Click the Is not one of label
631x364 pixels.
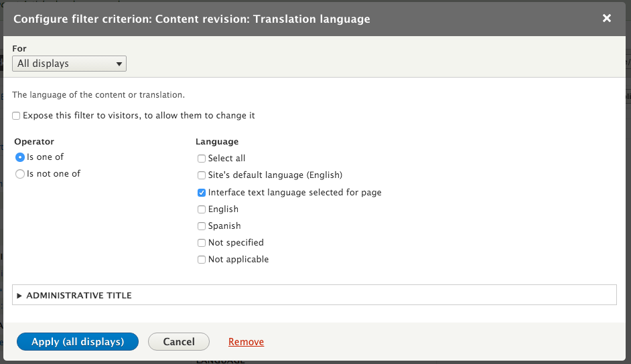pyautogui.click(x=54, y=174)
